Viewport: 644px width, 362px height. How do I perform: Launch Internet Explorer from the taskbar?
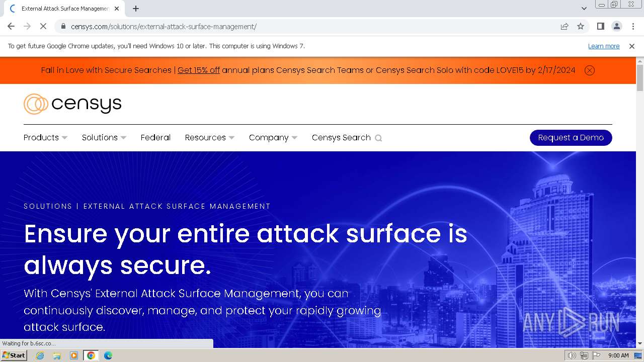pos(40,355)
